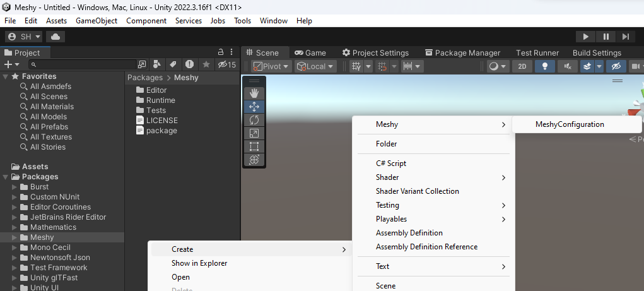Click the Step frame button
This screenshot has width=644, height=291.
click(626, 37)
